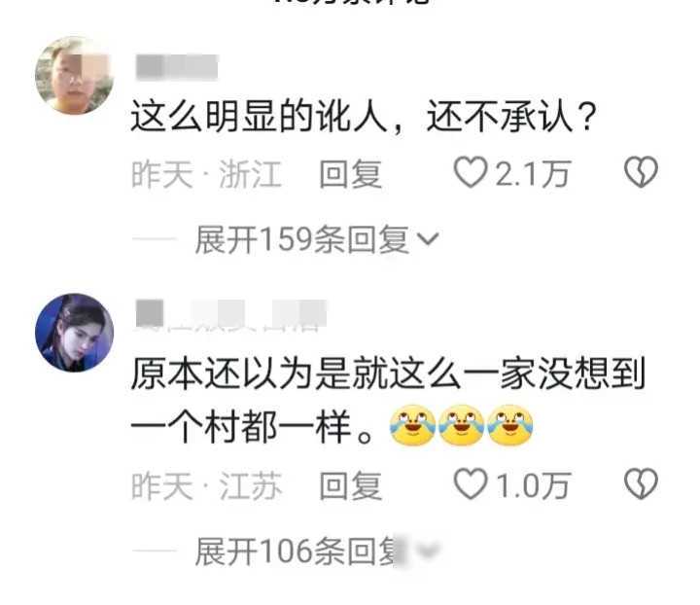Select the comment starting with 原本还以为
Image resolution: width=700 pixels, height=605 pixels.
388,400
